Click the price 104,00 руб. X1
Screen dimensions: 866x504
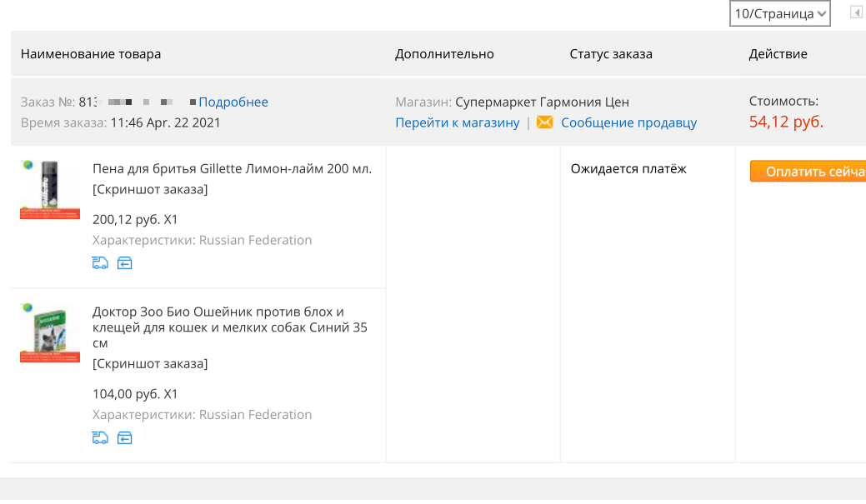[135, 394]
